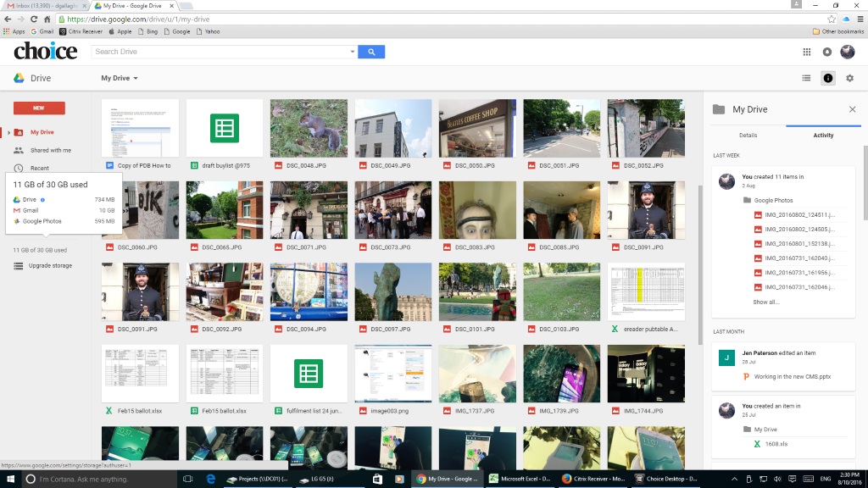
Task: Close the My Drive details panel
Action: tap(852, 109)
